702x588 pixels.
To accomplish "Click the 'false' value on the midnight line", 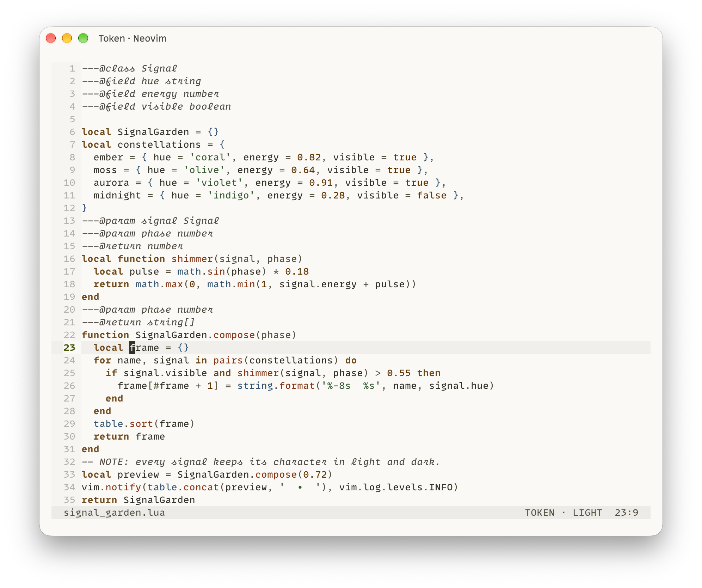I will (x=432, y=195).
